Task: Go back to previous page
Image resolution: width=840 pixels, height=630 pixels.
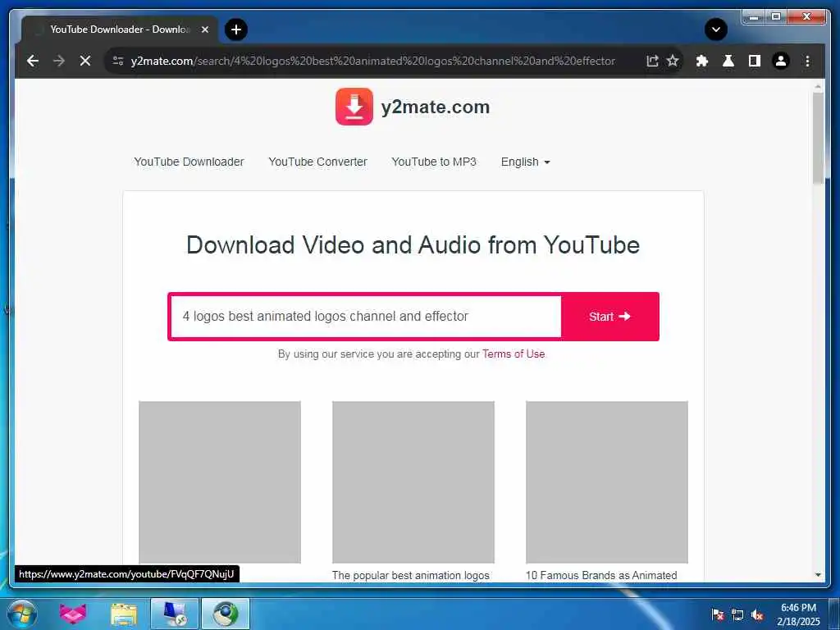Action: coord(33,61)
